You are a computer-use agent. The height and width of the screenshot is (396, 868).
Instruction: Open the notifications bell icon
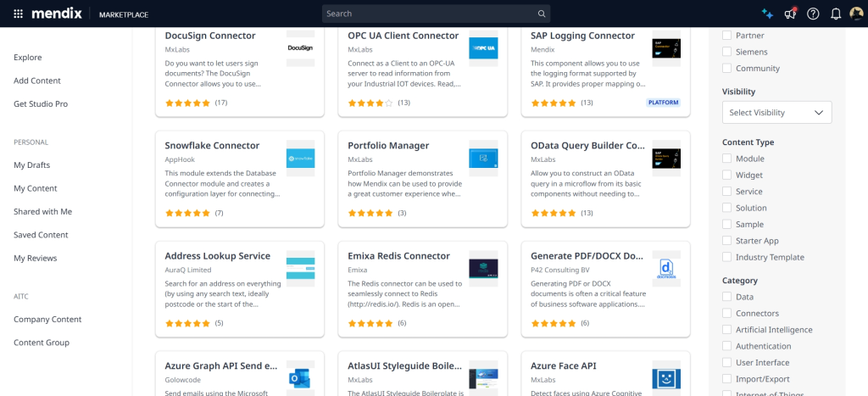pyautogui.click(x=836, y=14)
